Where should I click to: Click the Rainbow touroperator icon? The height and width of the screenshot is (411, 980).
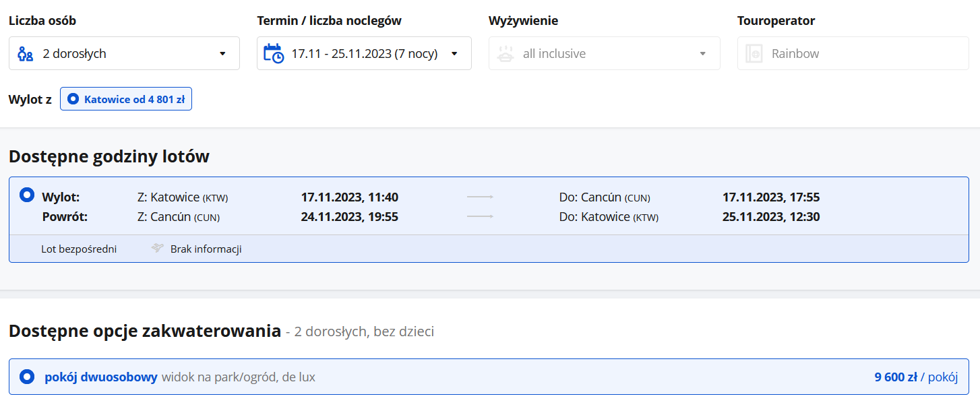754,54
